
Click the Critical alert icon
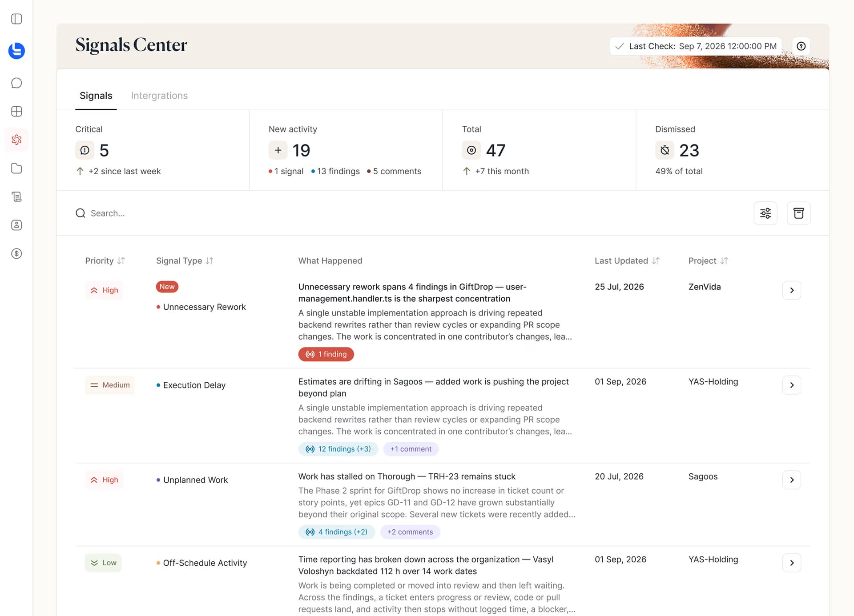coord(85,151)
